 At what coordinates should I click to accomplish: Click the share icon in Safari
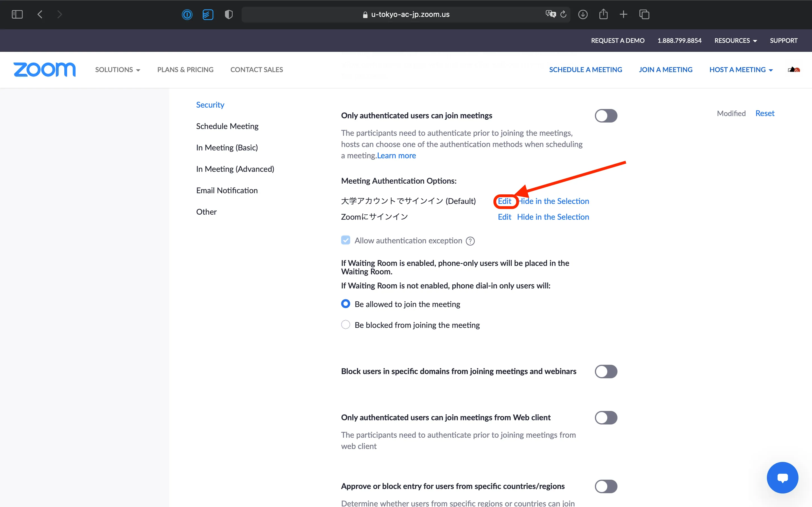point(603,14)
